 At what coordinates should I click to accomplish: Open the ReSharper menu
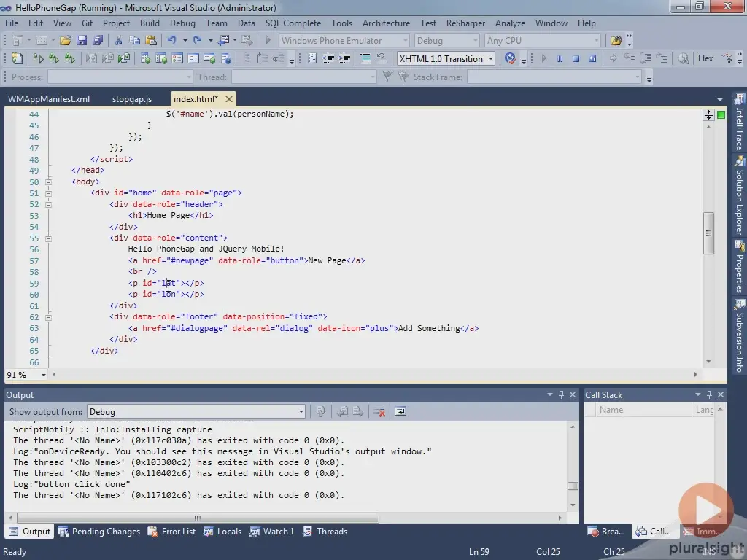(x=465, y=23)
